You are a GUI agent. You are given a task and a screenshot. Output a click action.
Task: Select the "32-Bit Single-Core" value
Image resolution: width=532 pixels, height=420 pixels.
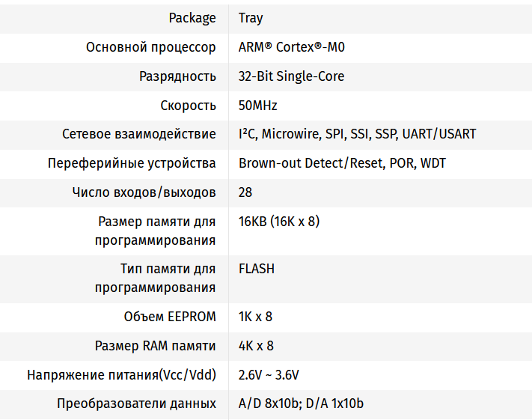291,76
